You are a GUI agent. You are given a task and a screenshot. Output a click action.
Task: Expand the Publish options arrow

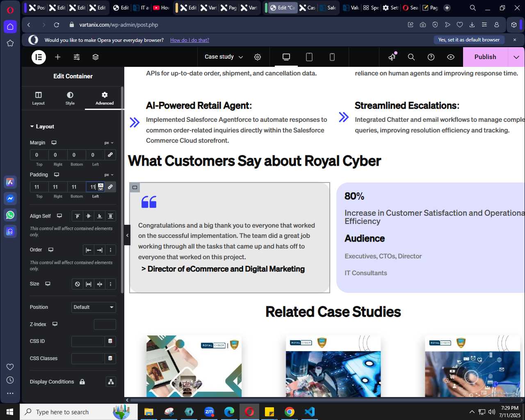[x=516, y=57]
